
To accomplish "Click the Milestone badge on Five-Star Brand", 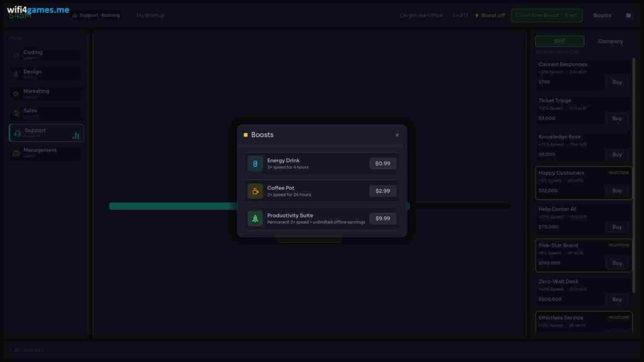I will (619, 245).
